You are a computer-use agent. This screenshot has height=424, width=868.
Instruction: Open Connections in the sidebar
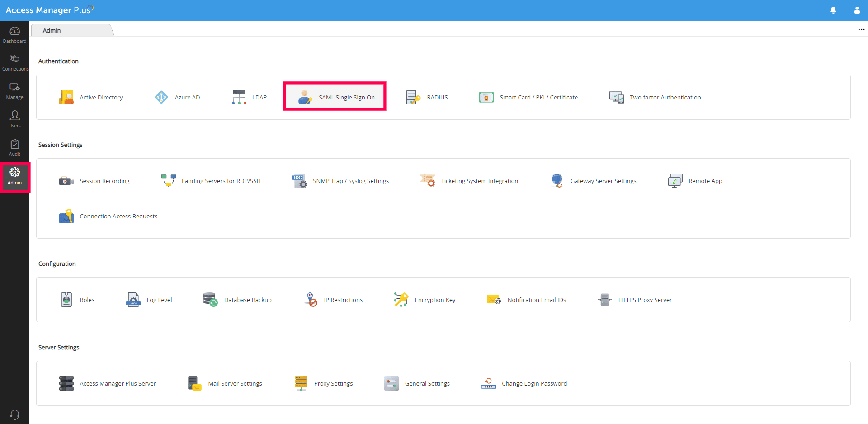14,63
